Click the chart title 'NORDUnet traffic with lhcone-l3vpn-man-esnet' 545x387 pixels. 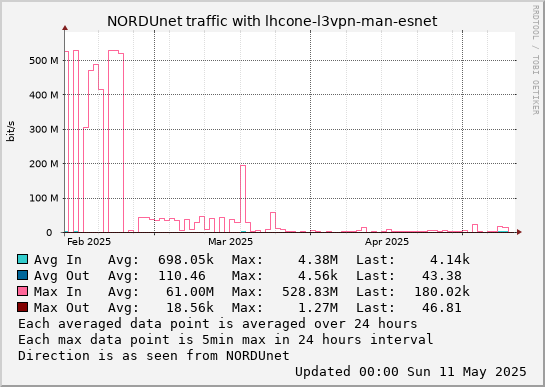tap(272, 21)
